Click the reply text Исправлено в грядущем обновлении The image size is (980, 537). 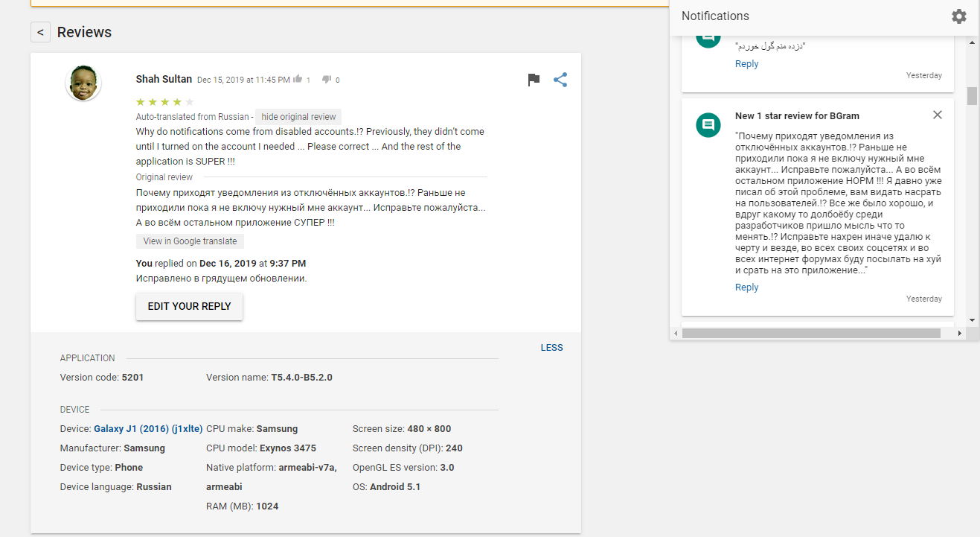(x=221, y=279)
